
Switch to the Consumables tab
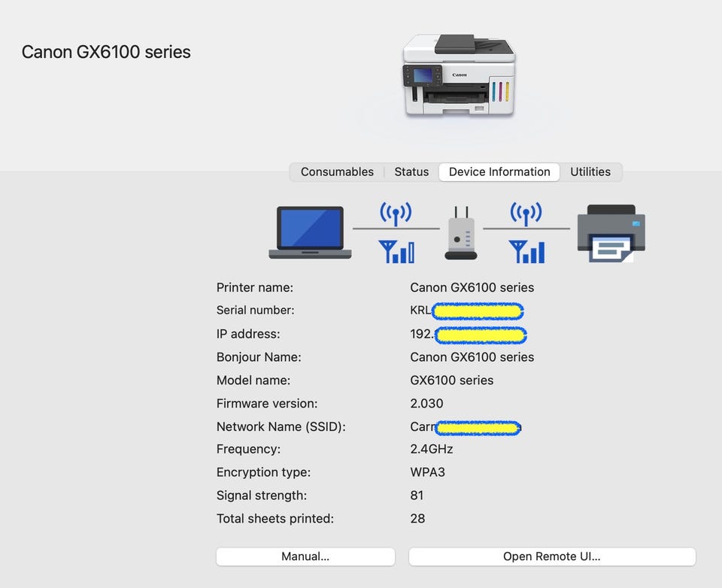(337, 171)
